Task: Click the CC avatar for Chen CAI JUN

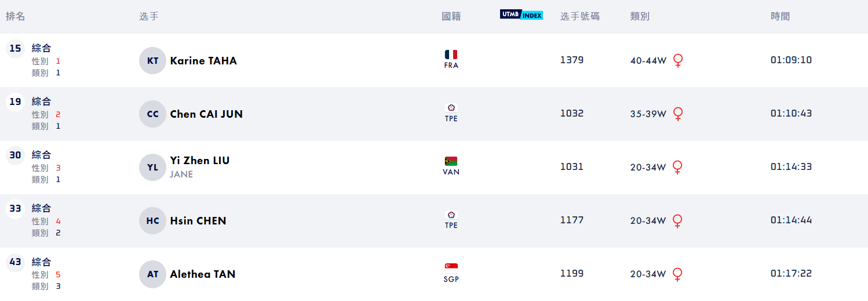Action: [x=152, y=114]
